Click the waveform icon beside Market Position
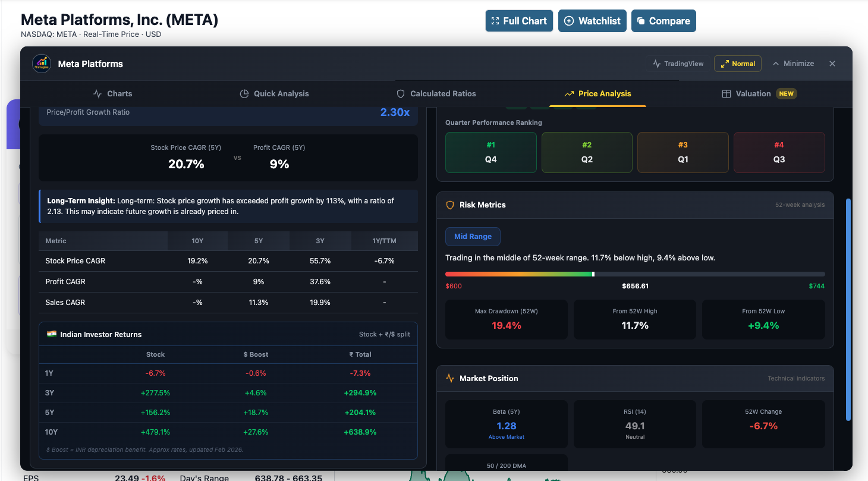Viewport: 868px width, 481px height. click(450, 378)
